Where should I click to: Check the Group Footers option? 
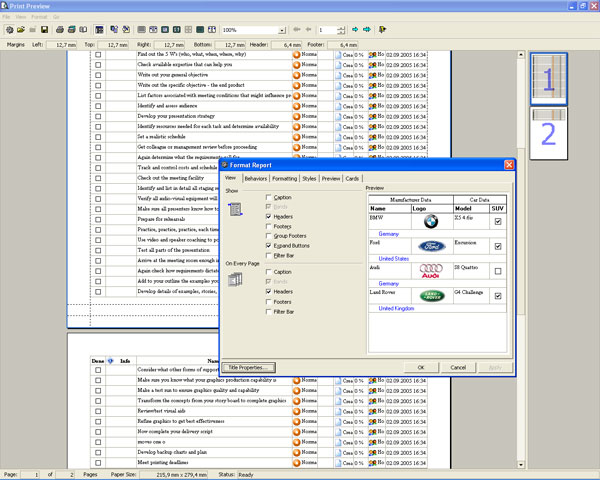pos(269,235)
